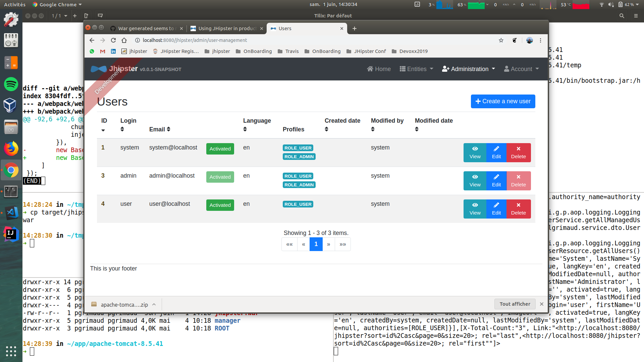Reload the user-management page
This screenshot has width=644, height=362.
click(113, 40)
